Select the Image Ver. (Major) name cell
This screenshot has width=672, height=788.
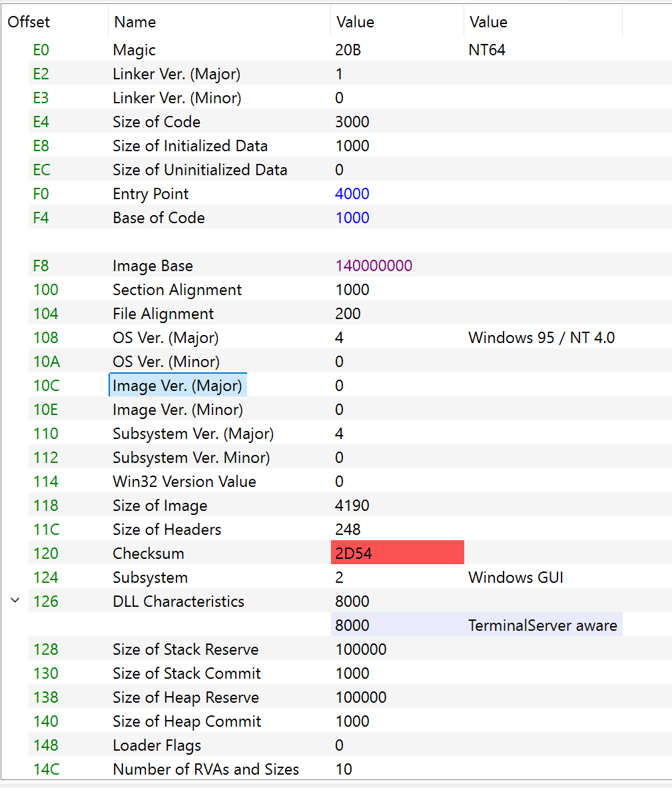coord(177,386)
